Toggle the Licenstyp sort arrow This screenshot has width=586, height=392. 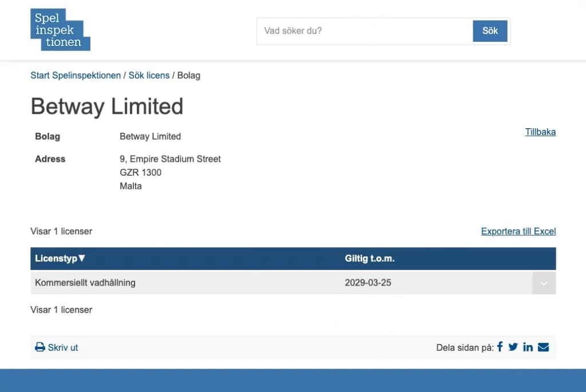pyautogui.click(x=82, y=259)
